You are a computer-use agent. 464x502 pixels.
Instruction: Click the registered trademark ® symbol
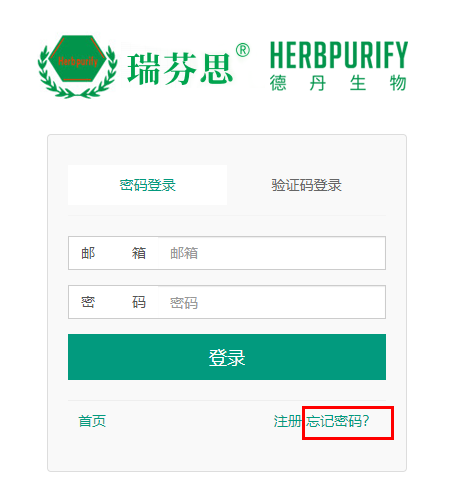point(243,50)
